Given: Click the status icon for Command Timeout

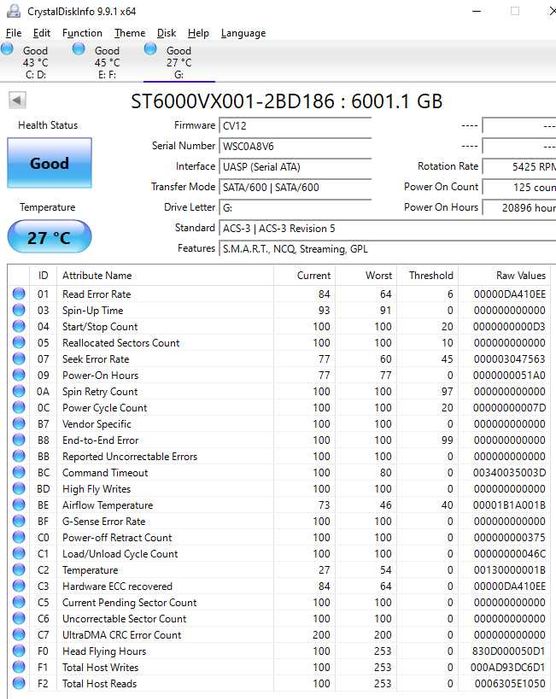Looking at the screenshot, I should 19,472.
